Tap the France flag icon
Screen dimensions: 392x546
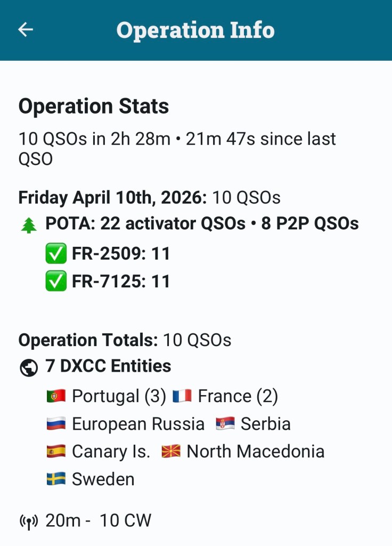coord(182,396)
